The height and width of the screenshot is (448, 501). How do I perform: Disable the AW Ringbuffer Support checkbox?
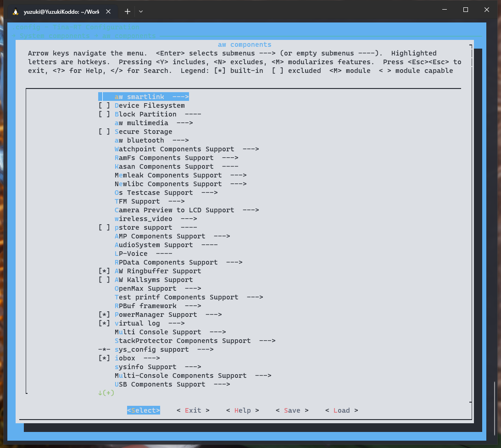104,271
